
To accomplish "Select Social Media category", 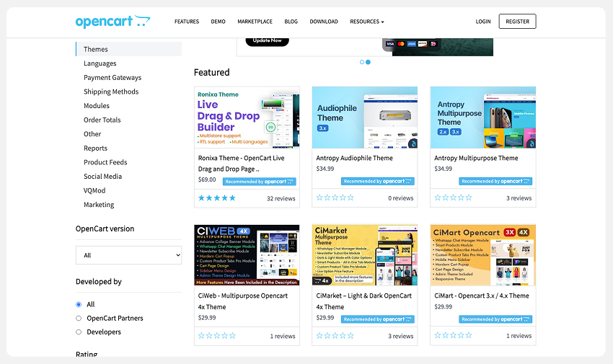I will 102,176.
